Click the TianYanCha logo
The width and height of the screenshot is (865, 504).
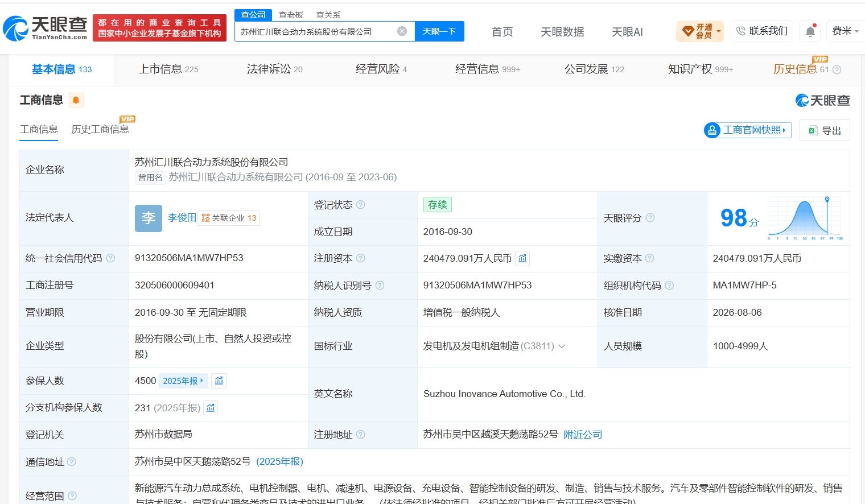(x=46, y=28)
